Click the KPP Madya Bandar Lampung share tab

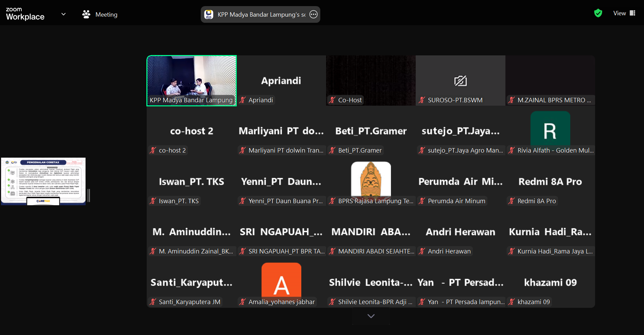pyautogui.click(x=261, y=15)
